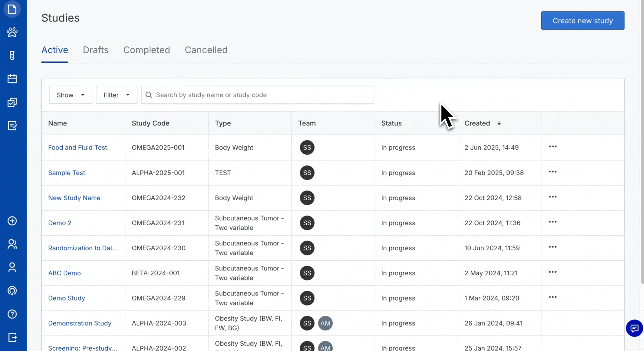Open the edit note sidebar icon
This screenshot has width=644, height=351.
[x=12, y=126]
